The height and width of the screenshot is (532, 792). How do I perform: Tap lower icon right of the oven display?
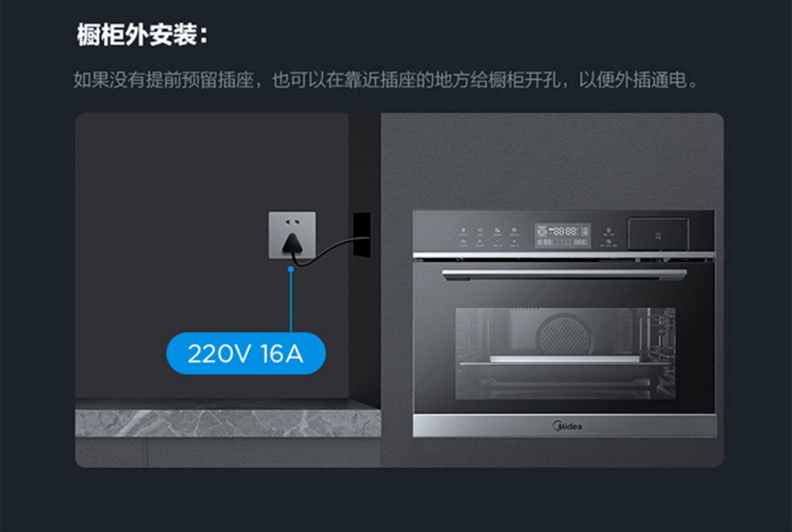pyautogui.click(x=608, y=243)
